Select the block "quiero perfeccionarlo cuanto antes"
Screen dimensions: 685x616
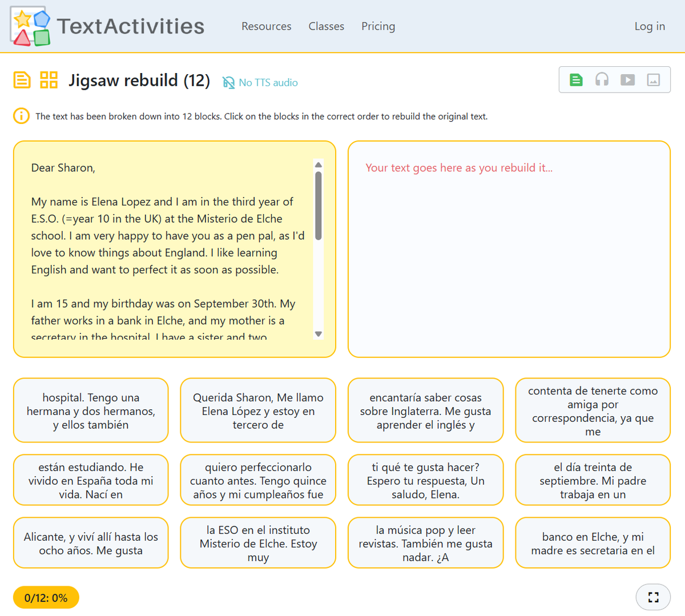click(x=258, y=480)
